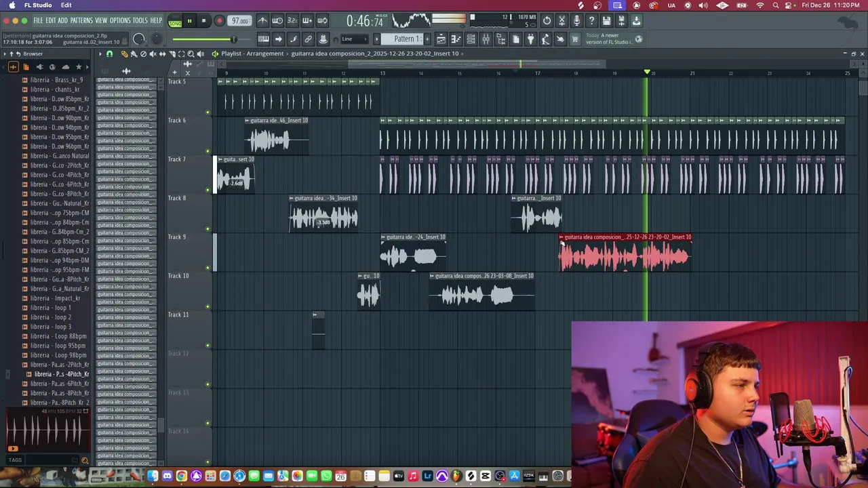868x488 pixels.
Task: Open the Playlist view icon
Action: (441, 39)
